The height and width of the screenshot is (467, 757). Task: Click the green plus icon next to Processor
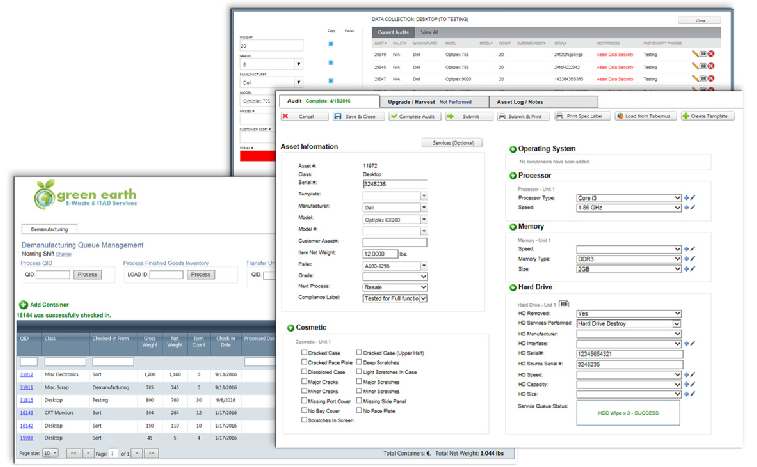pos(513,176)
